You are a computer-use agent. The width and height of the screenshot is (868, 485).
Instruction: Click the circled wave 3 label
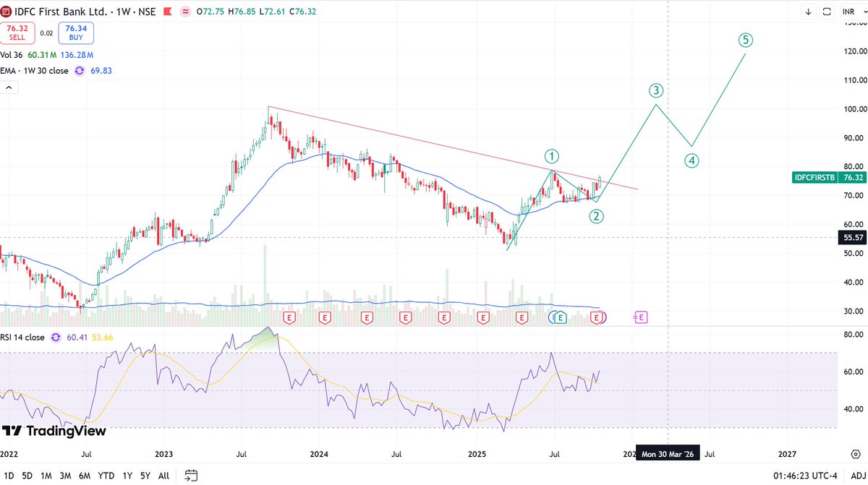point(655,90)
